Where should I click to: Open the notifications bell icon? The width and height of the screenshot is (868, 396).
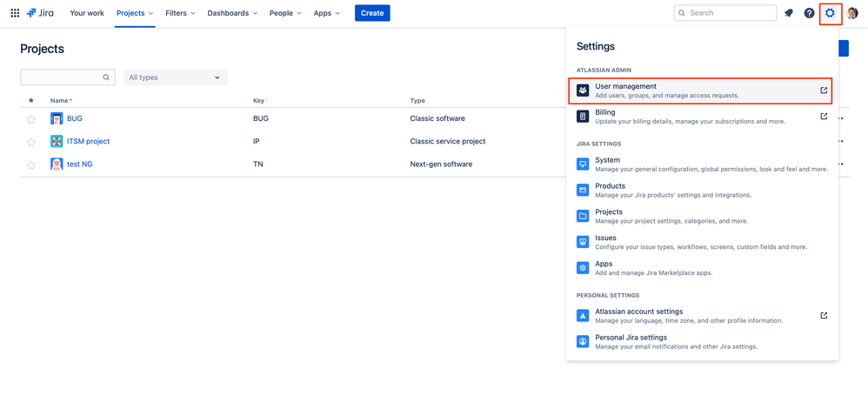tap(789, 13)
